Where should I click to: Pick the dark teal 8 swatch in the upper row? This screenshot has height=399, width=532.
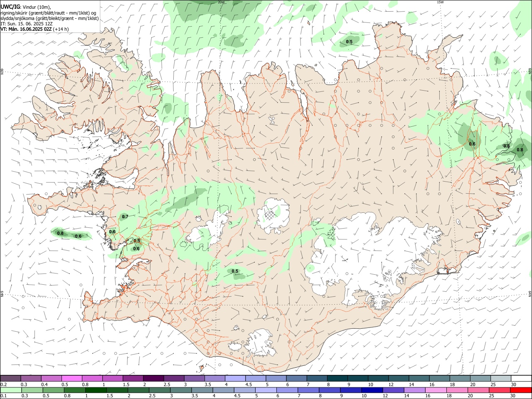coord(337,378)
